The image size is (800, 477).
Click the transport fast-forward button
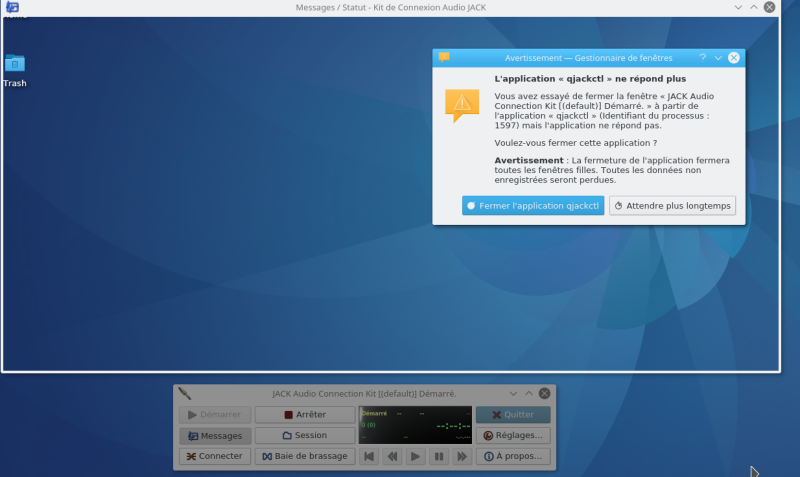point(462,456)
